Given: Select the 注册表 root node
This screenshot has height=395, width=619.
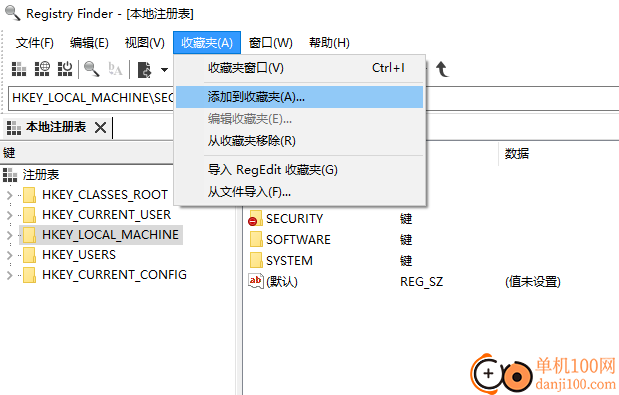Looking at the screenshot, I should (41, 175).
